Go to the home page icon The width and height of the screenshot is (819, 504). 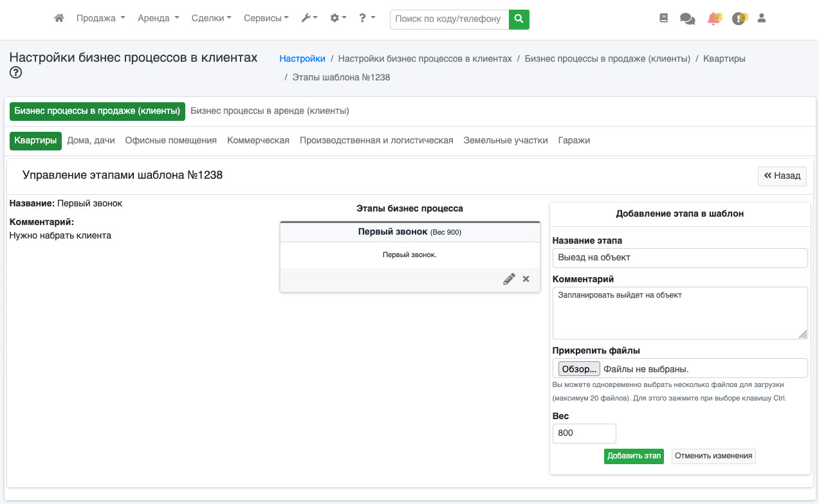(59, 19)
